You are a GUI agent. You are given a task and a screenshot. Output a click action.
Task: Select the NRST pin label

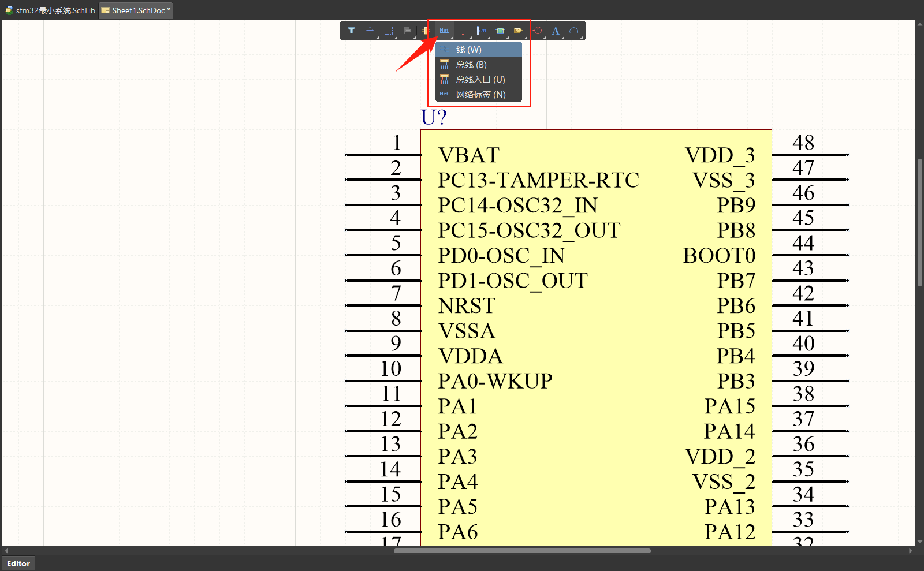tap(467, 306)
